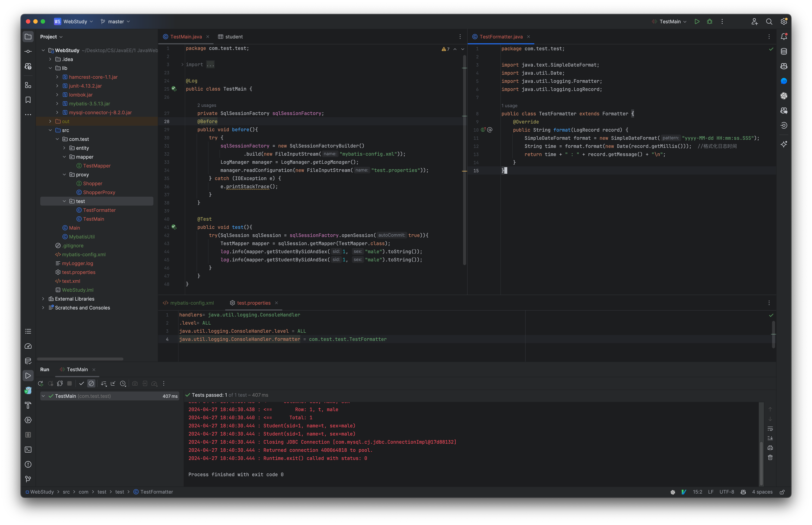Start debugging with the bug icon
Screen dimensions: 812x525
click(710, 21)
